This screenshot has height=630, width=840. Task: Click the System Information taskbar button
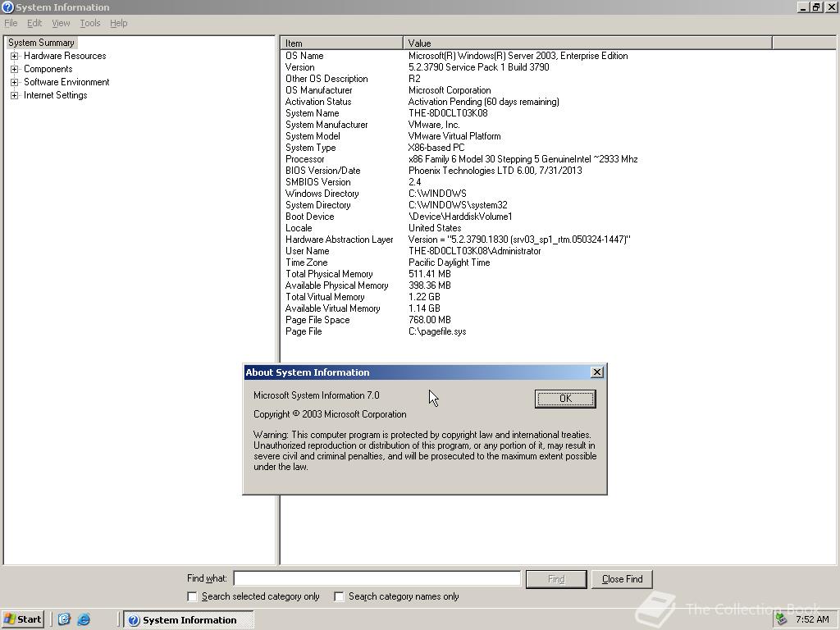pyautogui.click(x=189, y=620)
